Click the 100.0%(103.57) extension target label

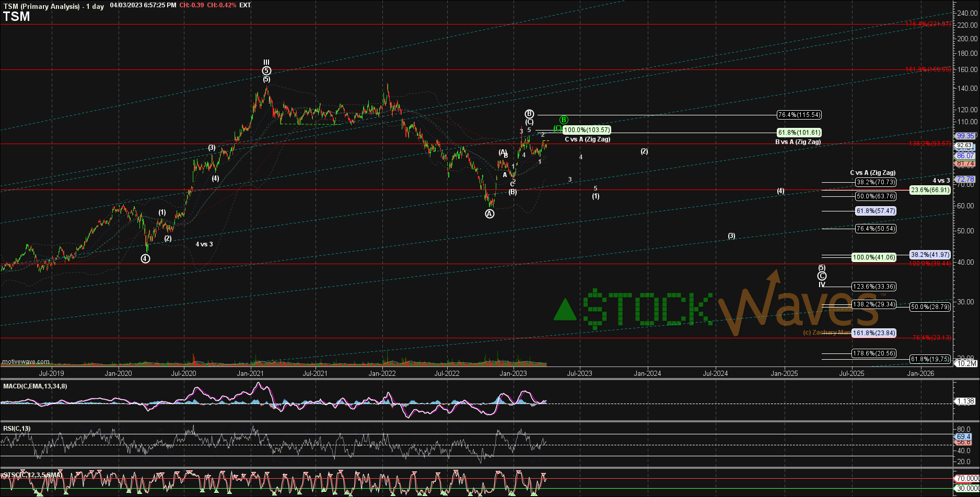tap(586, 129)
